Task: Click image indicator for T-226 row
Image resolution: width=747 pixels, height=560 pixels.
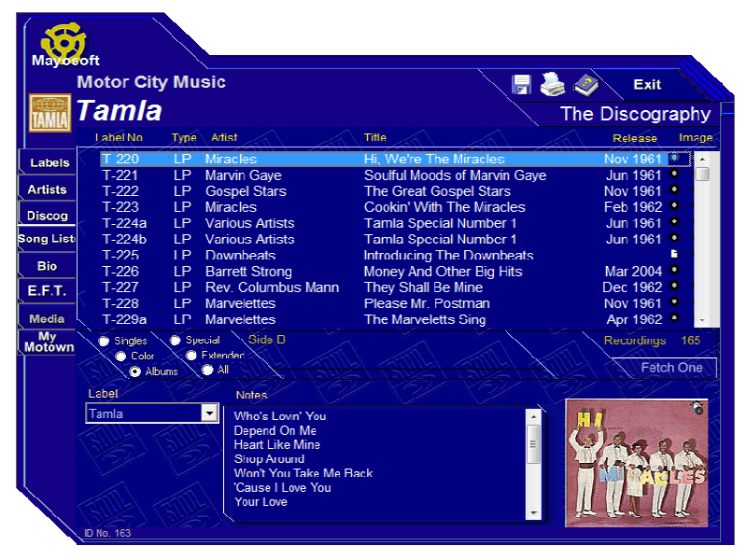Action: (x=674, y=270)
